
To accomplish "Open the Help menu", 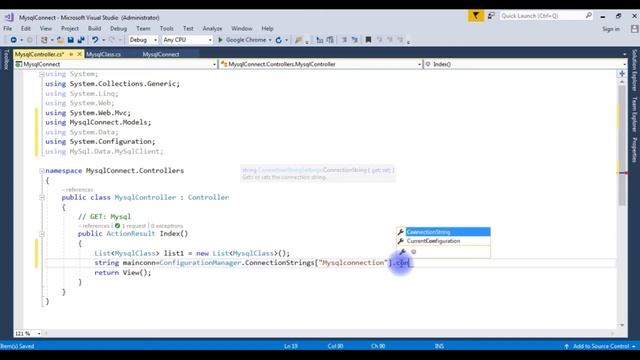I will click(267, 29).
